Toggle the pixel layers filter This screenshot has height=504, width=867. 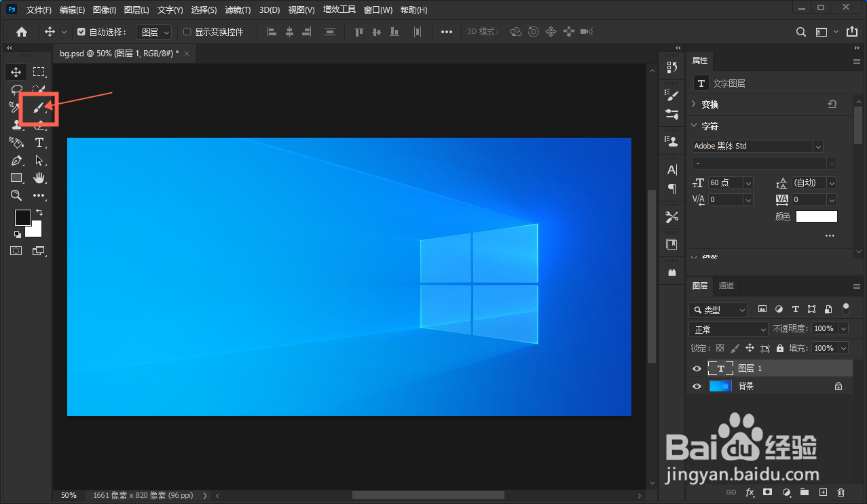[762, 309]
